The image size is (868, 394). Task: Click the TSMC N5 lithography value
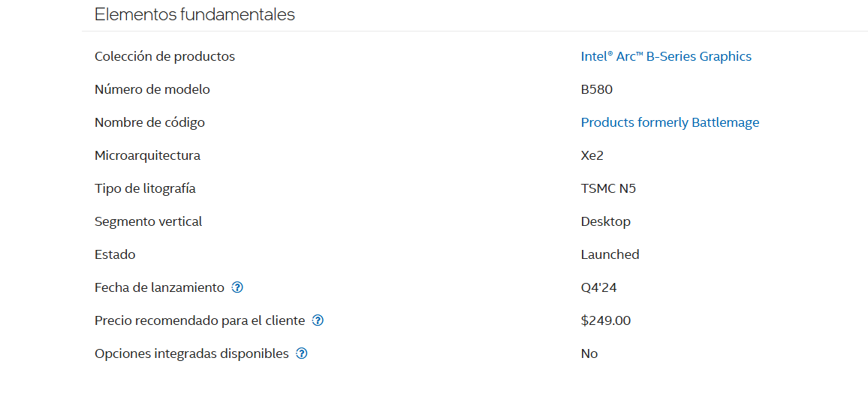click(608, 188)
